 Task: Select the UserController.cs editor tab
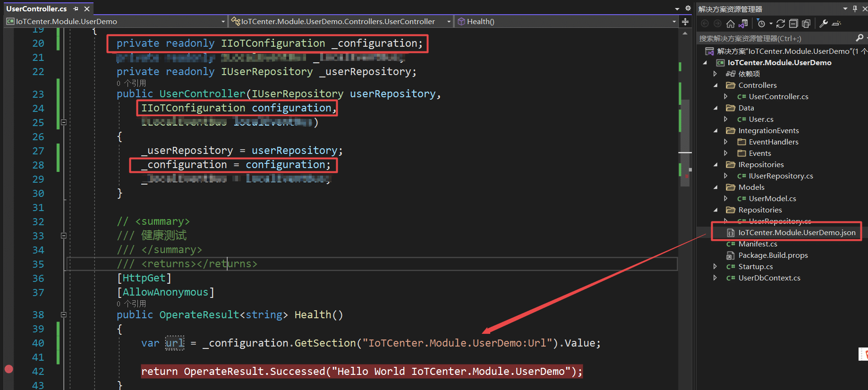click(x=37, y=9)
